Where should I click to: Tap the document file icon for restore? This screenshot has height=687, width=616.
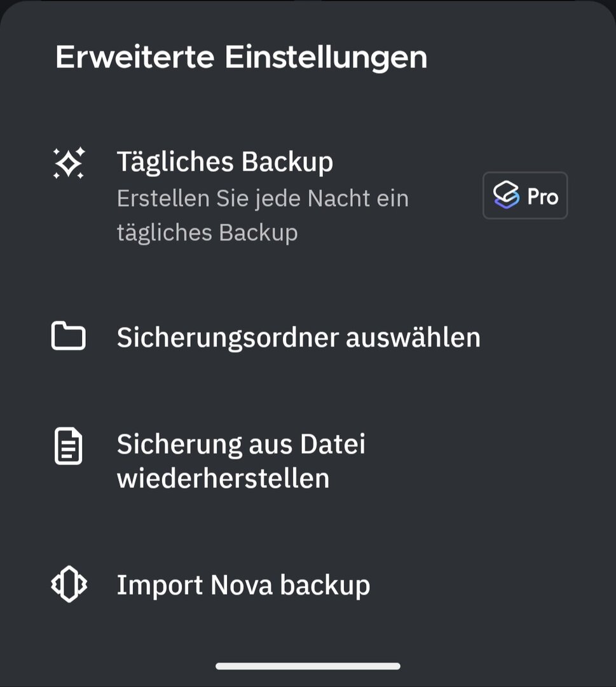click(68, 447)
